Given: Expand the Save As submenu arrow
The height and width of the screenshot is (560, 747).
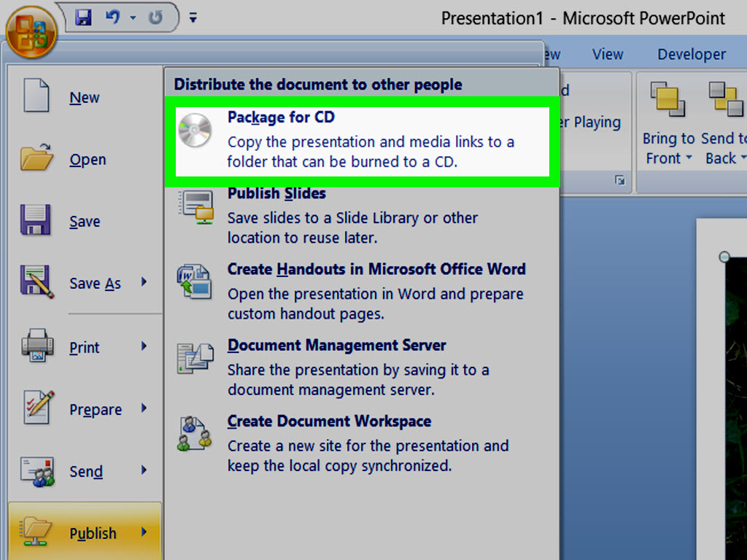Looking at the screenshot, I should [144, 282].
